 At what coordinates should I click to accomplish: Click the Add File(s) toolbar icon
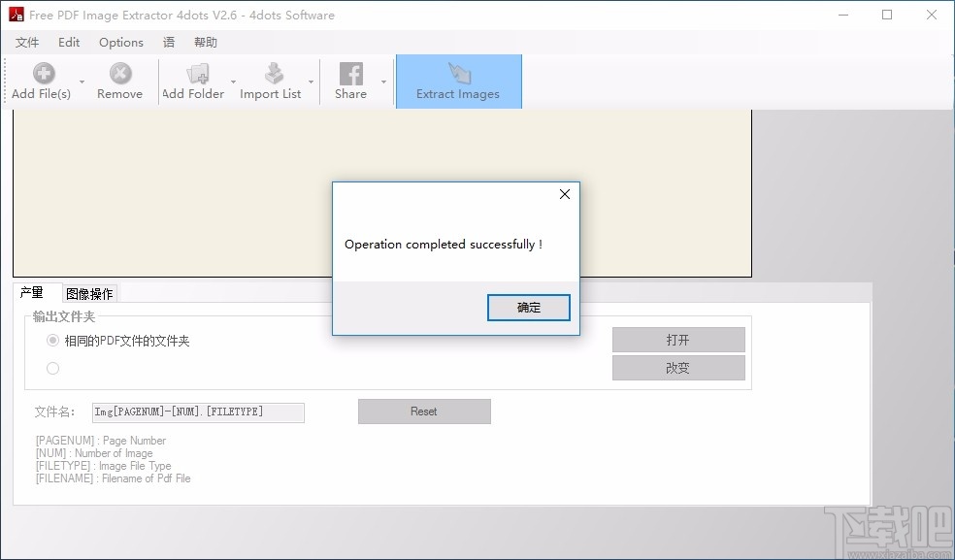43,74
